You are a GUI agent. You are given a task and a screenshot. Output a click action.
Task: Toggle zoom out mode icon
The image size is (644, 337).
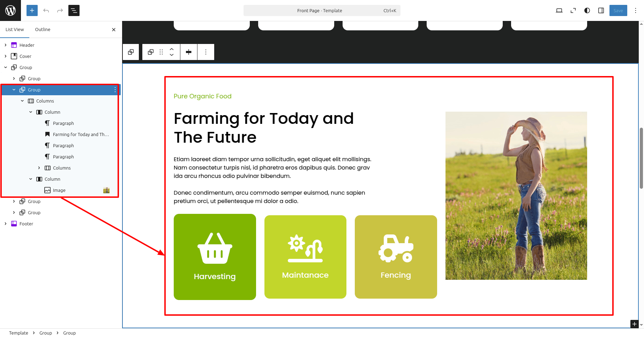[x=573, y=10]
